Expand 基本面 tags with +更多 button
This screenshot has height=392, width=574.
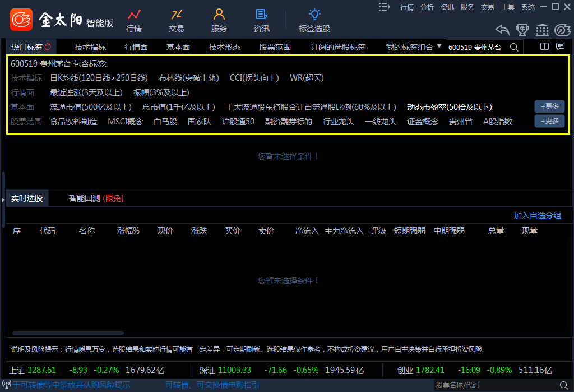[549, 106]
